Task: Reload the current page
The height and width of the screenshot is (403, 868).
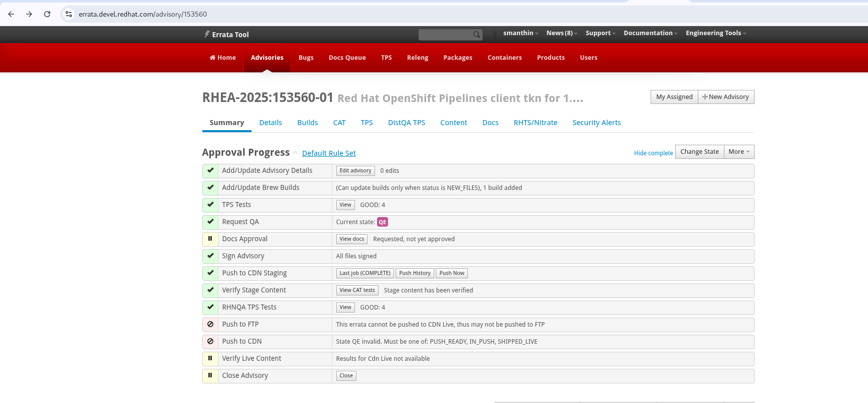Action: 47,14
